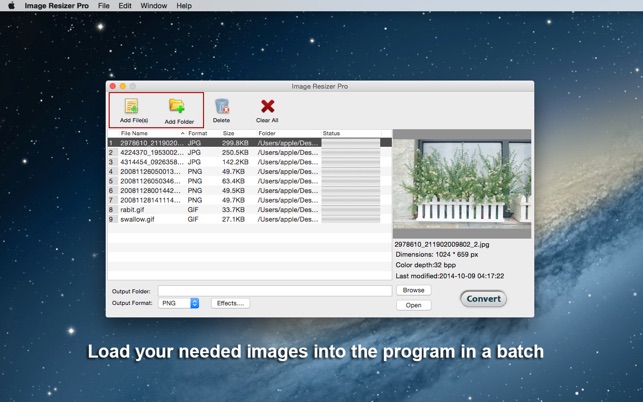Image resolution: width=643 pixels, height=402 pixels.
Task: Sort by File Name column header
Action: pos(152,133)
